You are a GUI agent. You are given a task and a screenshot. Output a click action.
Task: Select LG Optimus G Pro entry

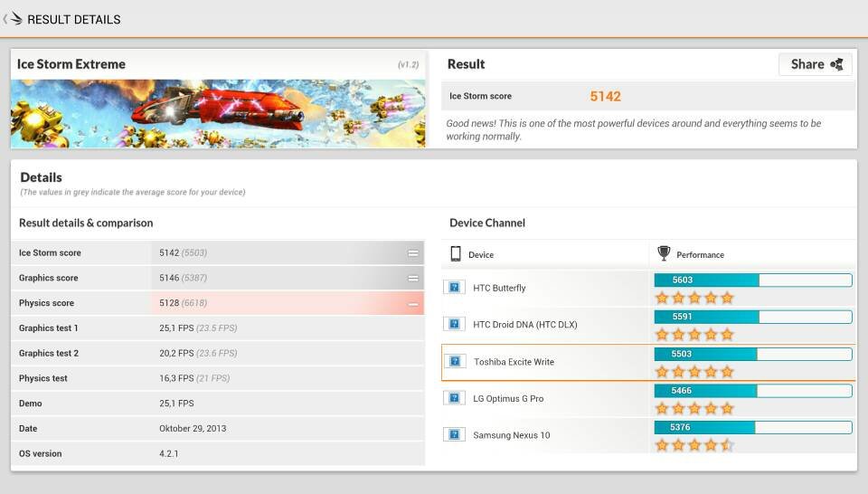(x=508, y=398)
